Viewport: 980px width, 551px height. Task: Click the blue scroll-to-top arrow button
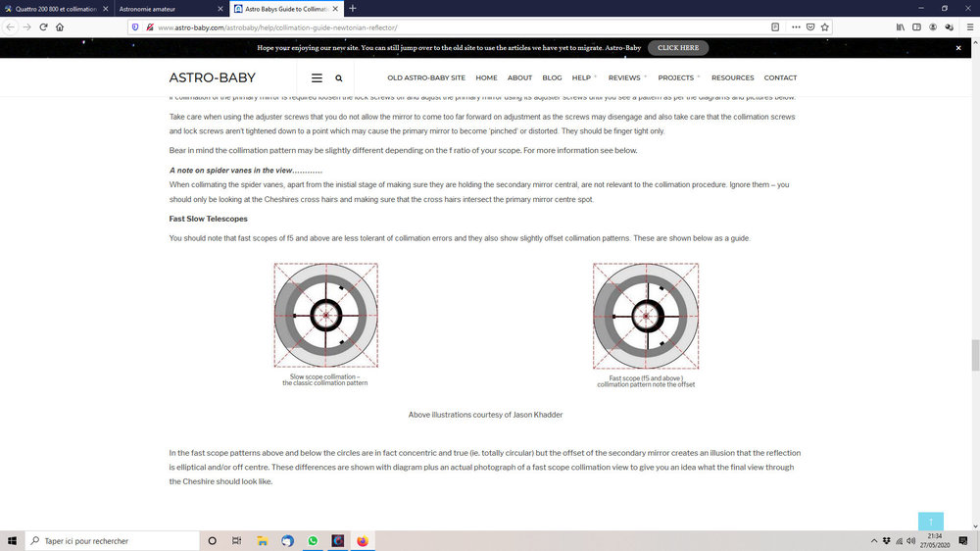coord(931,521)
